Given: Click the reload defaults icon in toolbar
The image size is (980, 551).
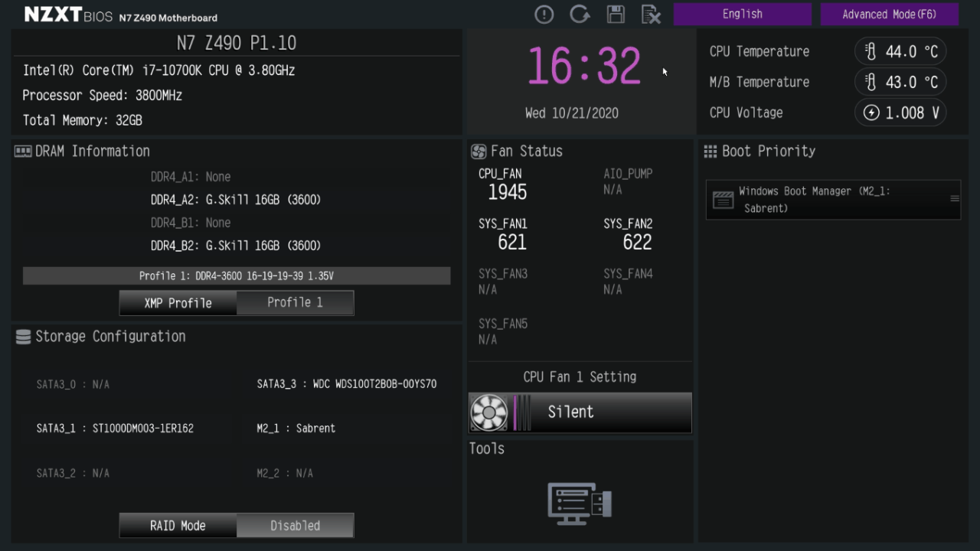Looking at the screenshot, I should pos(580,14).
